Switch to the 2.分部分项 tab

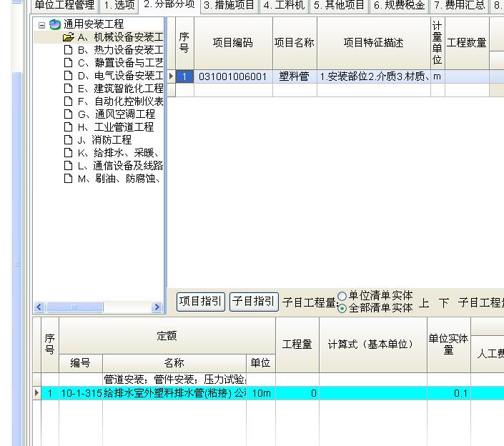click(169, 4)
